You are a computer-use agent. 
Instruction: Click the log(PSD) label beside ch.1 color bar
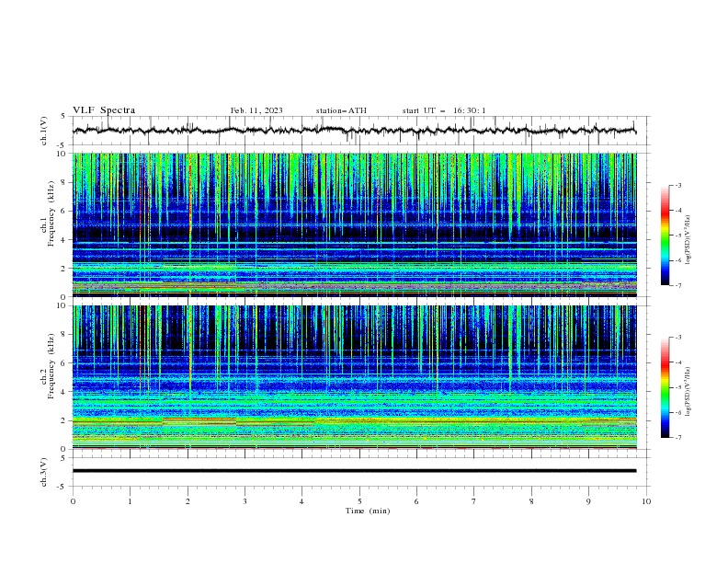(x=688, y=240)
